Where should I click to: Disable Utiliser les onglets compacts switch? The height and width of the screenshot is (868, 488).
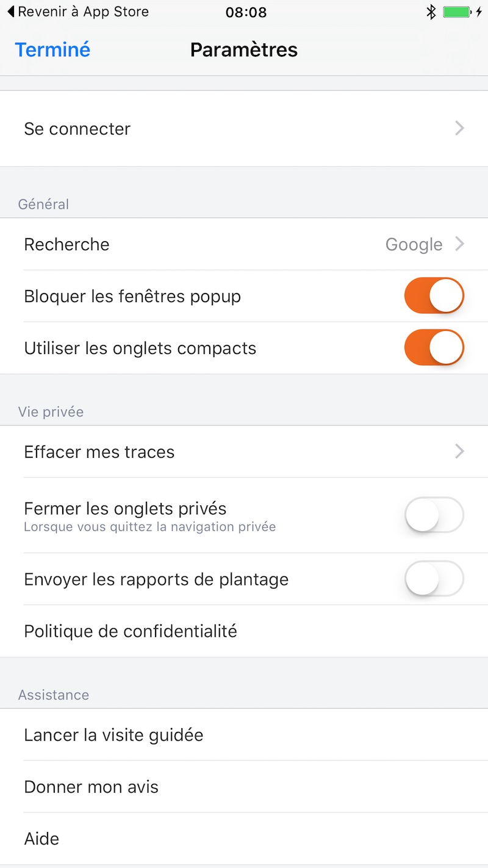tap(434, 348)
